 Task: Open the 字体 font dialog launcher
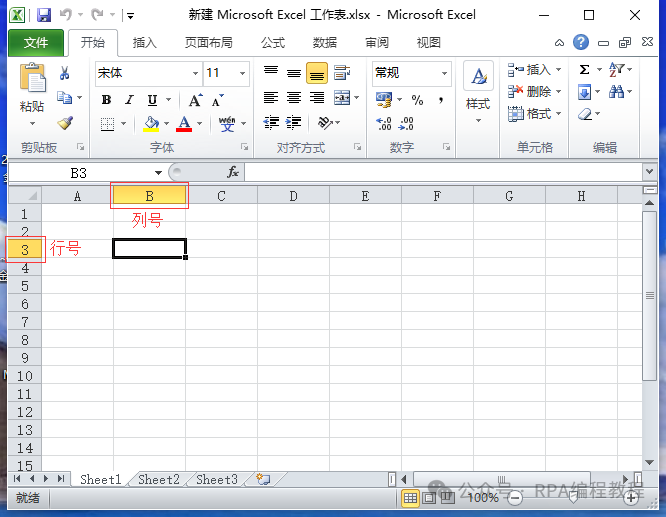[x=244, y=147]
